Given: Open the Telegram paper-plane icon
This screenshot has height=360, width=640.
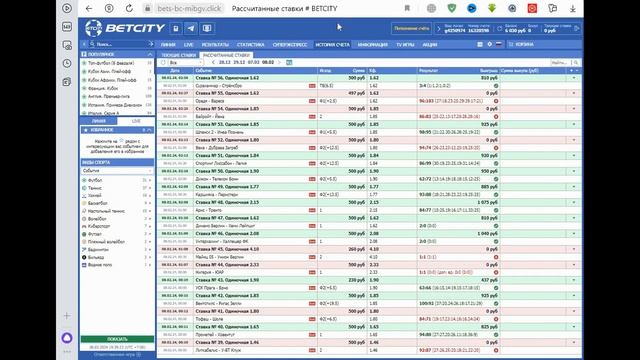Looking at the screenshot, I should (191, 28).
